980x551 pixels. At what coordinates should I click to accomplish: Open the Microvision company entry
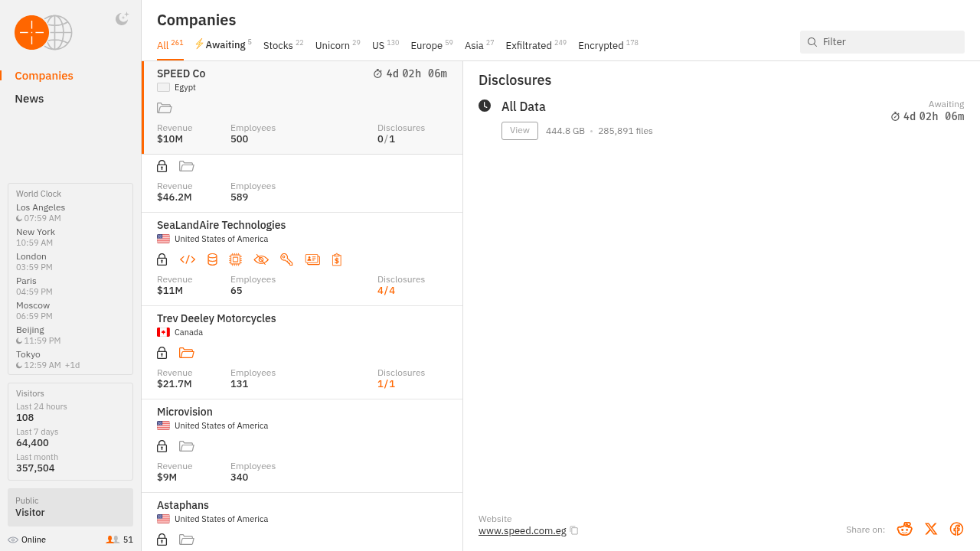[302, 446]
